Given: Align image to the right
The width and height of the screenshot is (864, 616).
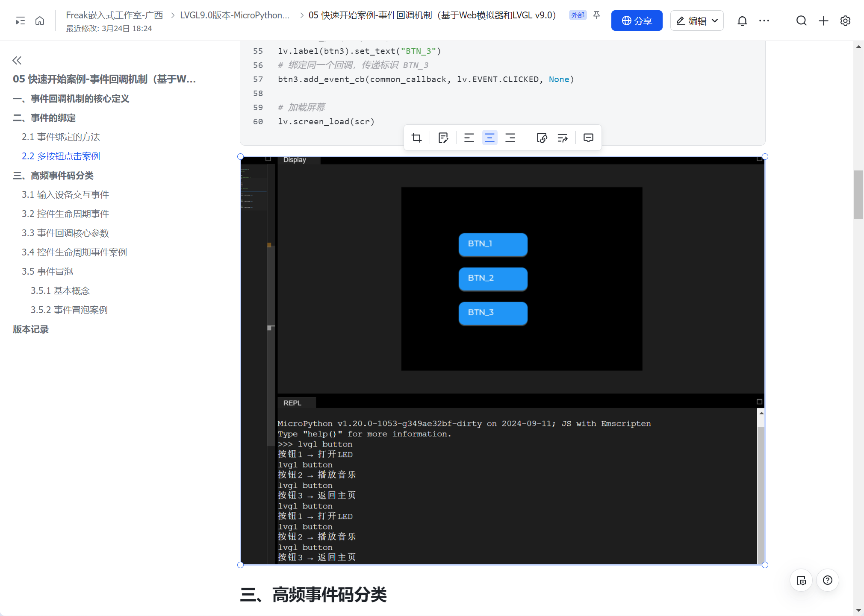Looking at the screenshot, I should click(x=510, y=138).
